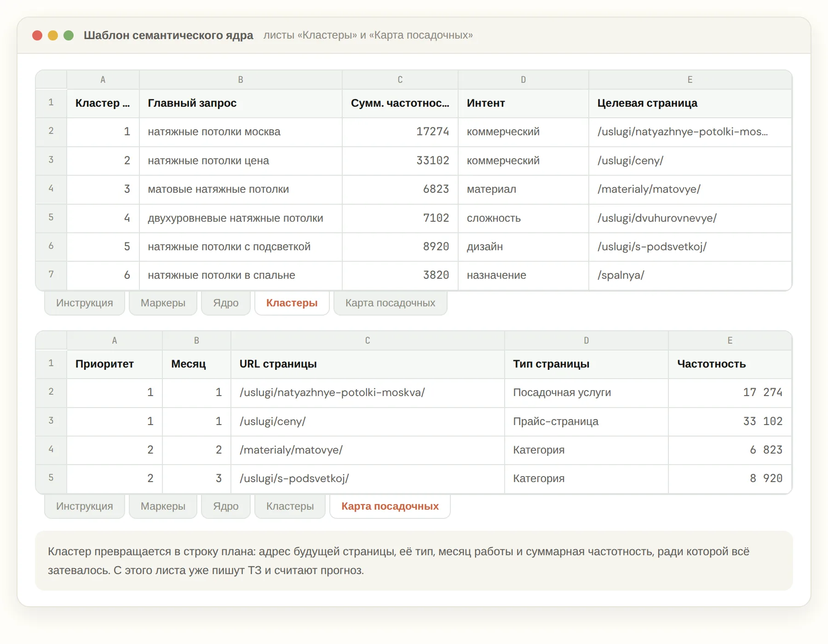Viewport: 828px width, 644px height.
Task: Click the '33 102' cell in Частотность column
Action: click(x=730, y=422)
